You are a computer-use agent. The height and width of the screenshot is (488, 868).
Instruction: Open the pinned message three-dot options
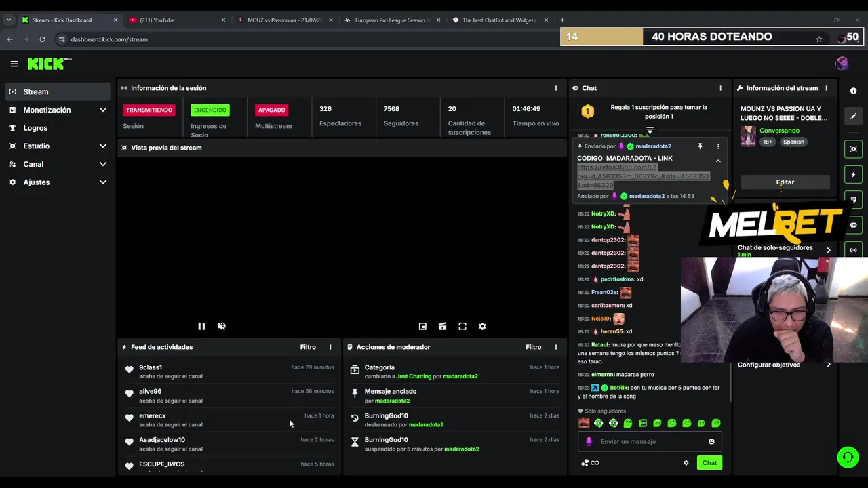tap(718, 146)
